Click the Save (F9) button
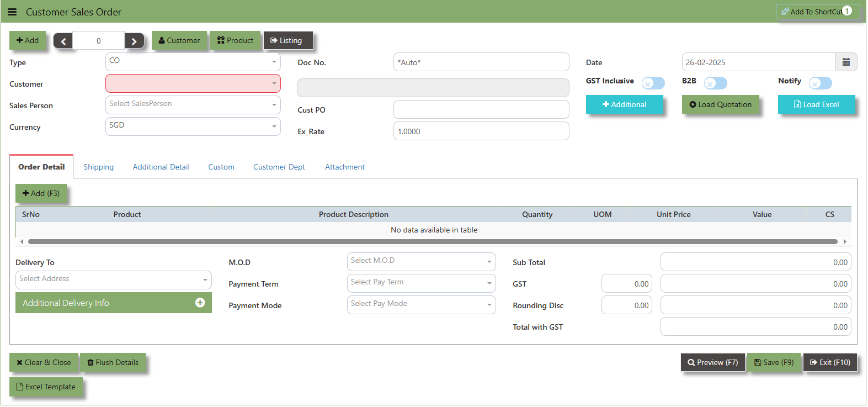This screenshot has width=868, height=407. 774,362
